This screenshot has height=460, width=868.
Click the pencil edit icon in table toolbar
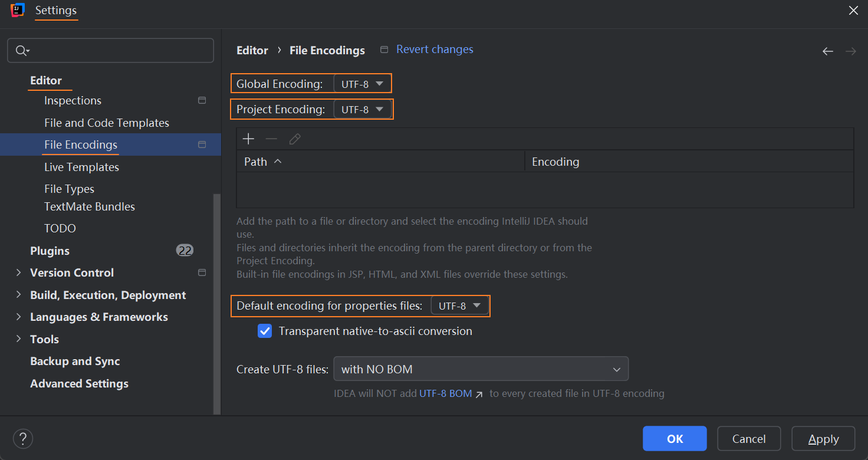[295, 139]
